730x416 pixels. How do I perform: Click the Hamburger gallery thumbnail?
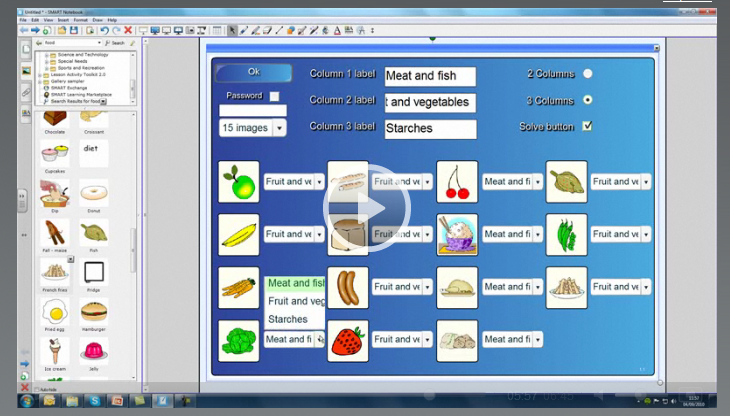(94, 312)
